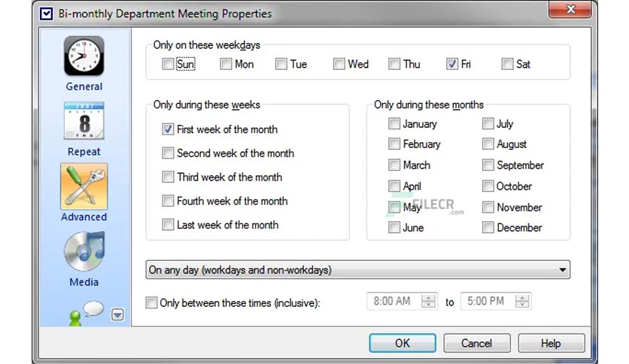This screenshot has height=364, width=629.
Task: Increase the 8:00 AM start time spinner
Action: click(x=428, y=298)
